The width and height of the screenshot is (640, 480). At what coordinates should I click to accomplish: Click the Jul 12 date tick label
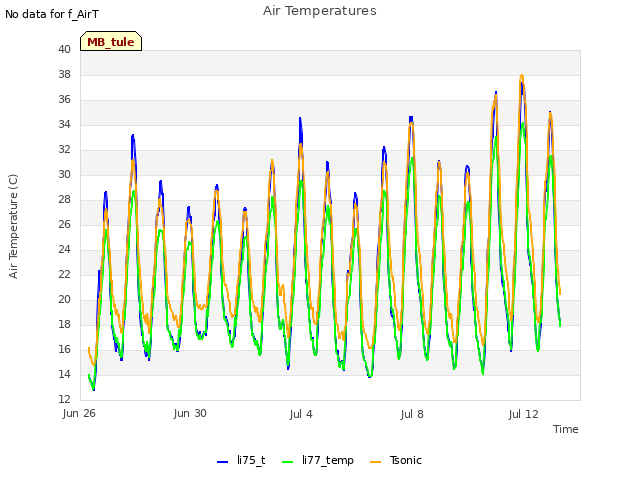524,414
